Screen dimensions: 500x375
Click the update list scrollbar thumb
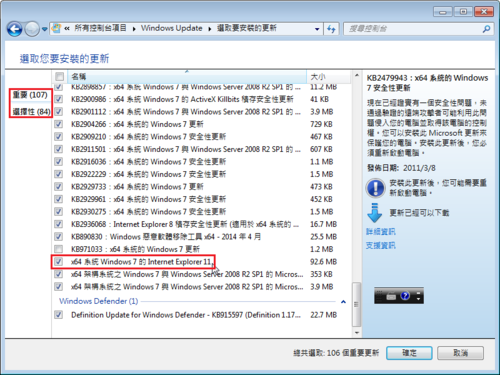[357, 304]
